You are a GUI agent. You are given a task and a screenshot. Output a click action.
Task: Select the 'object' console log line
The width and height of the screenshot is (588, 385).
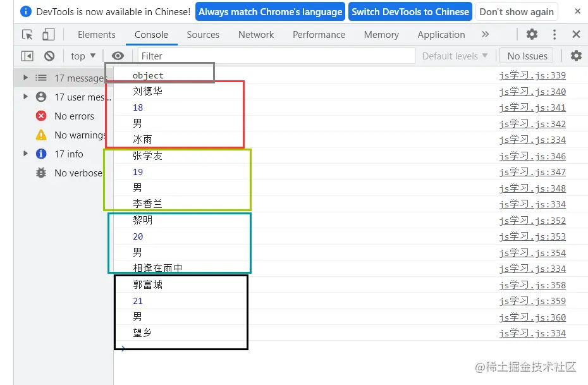tap(148, 75)
